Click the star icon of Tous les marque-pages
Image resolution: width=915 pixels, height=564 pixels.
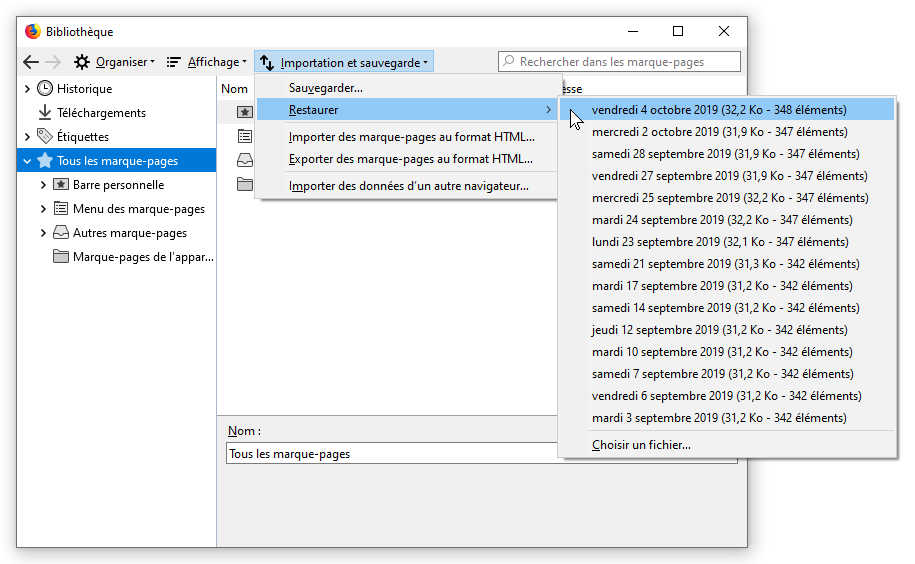tap(45, 160)
